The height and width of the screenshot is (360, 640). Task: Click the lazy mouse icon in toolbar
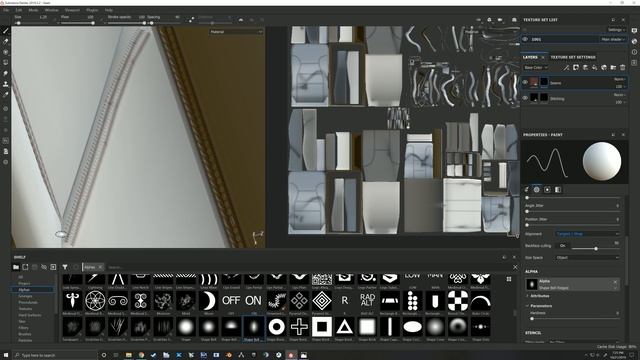click(192, 19)
